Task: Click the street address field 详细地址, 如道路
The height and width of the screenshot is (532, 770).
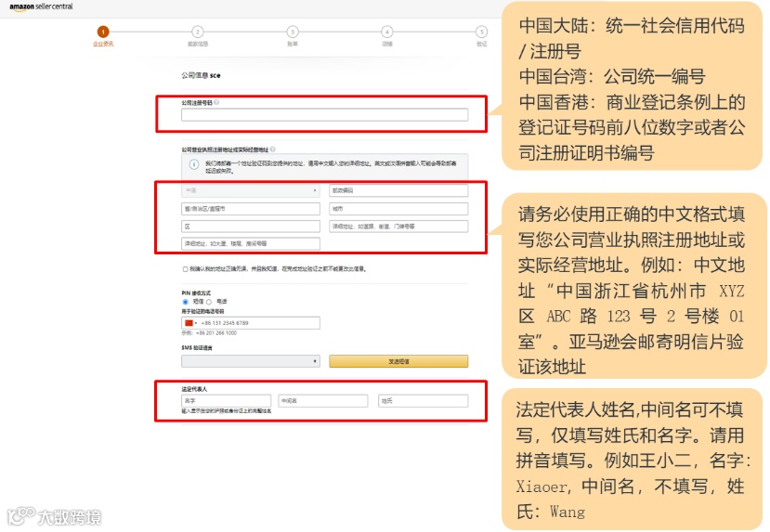Action: 398,227
